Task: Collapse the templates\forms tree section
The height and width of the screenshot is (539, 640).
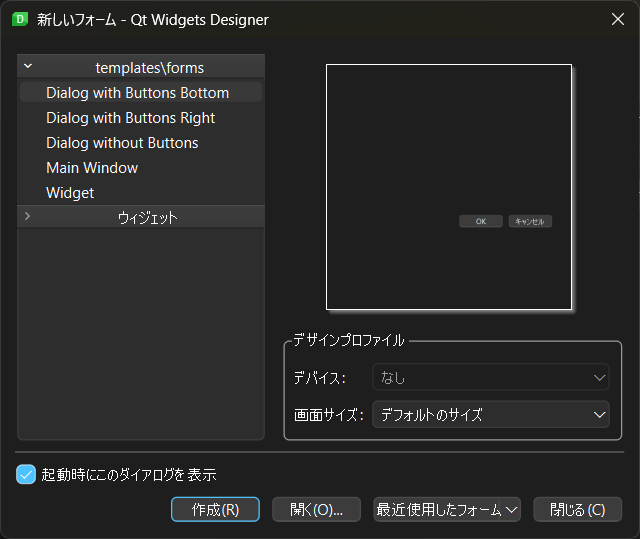Action: [27, 67]
